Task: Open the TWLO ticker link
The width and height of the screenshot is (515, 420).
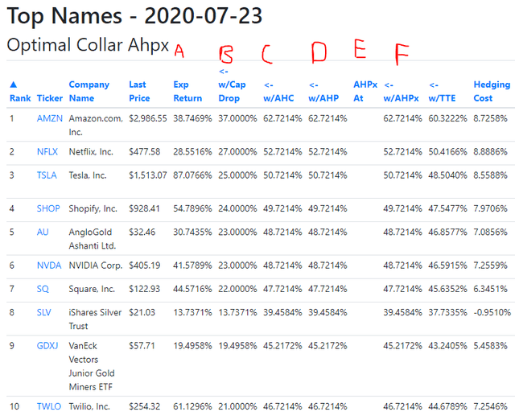Action: click(49, 406)
